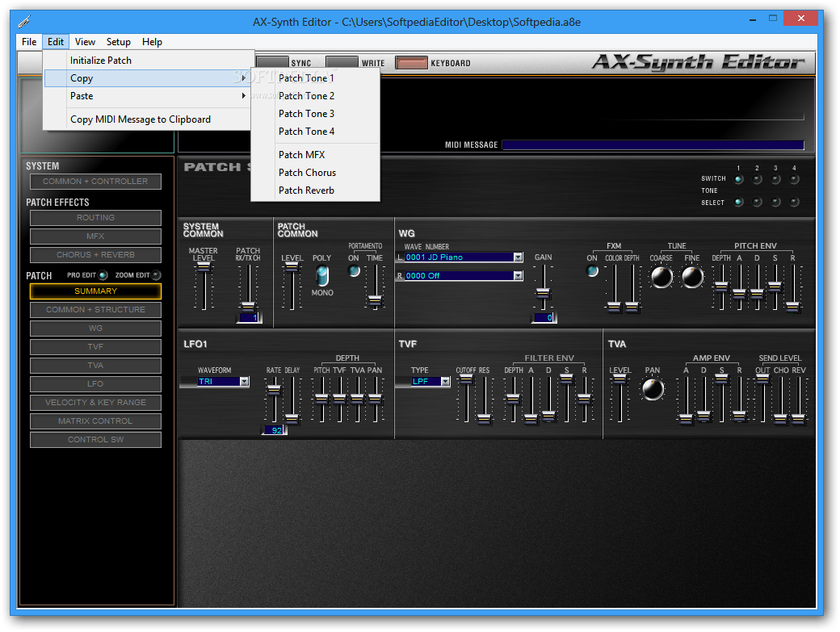This screenshot has width=840, height=632.
Task: Toggle Portamento ON in Patch Common
Action: [x=353, y=272]
